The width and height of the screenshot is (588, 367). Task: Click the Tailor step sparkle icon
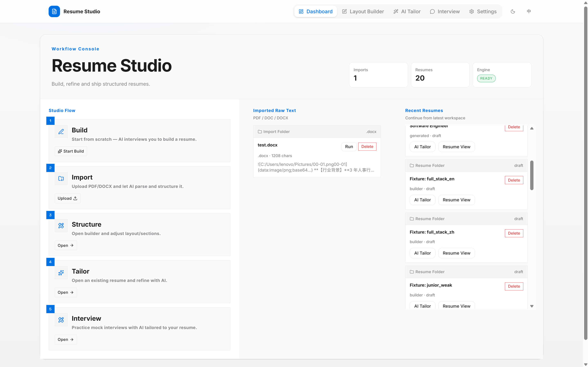(61, 273)
